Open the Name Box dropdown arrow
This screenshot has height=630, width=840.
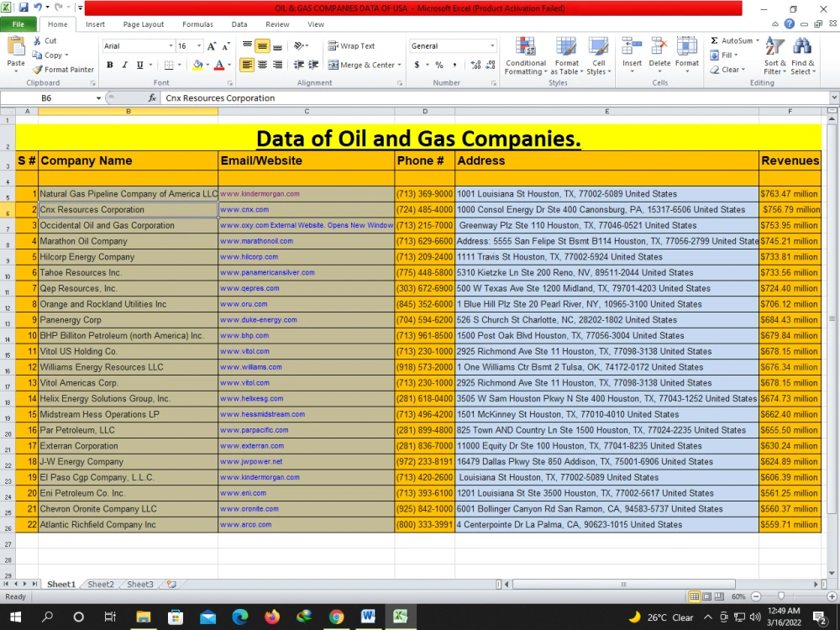coord(98,98)
